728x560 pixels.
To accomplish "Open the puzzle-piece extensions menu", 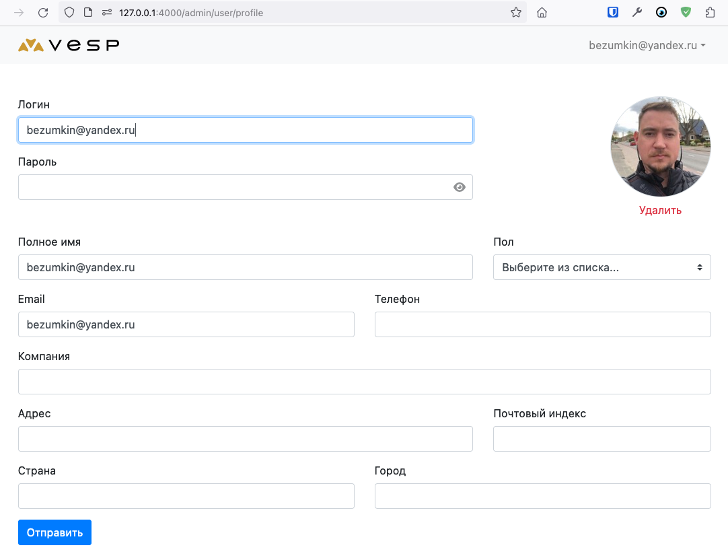I will coord(710,12).
